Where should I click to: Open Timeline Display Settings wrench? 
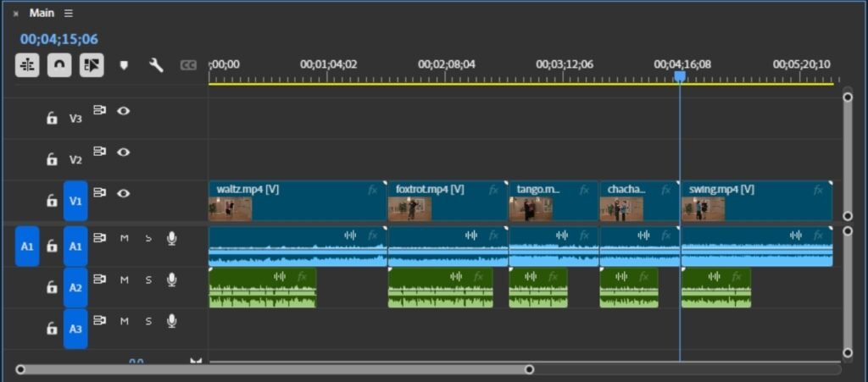156,65
